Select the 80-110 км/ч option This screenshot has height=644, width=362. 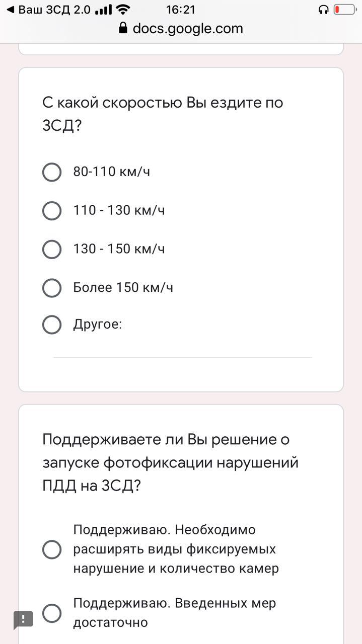tap(51, 172)
